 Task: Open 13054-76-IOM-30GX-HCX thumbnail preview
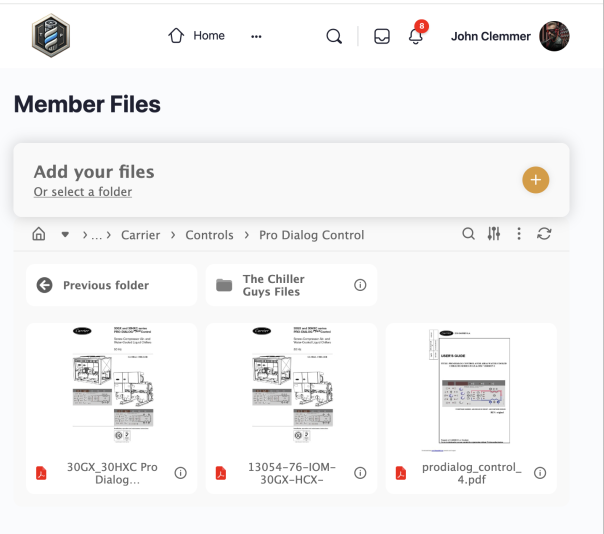pyautogui.click(x=292, y=385)
